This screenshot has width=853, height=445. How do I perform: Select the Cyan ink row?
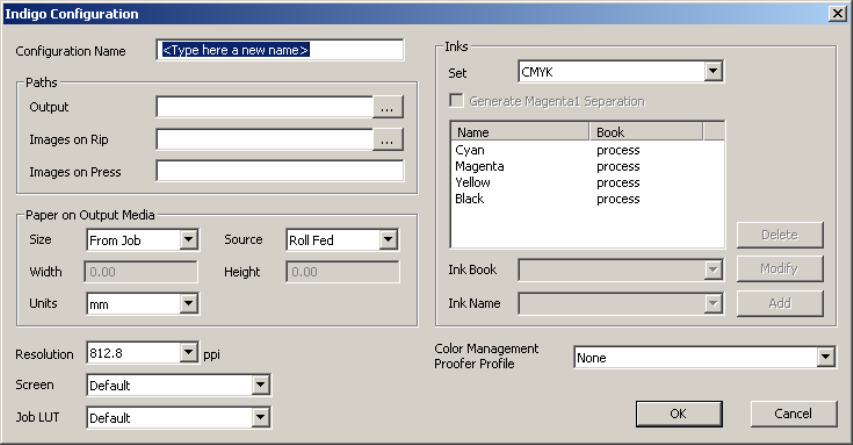(588, 150)
